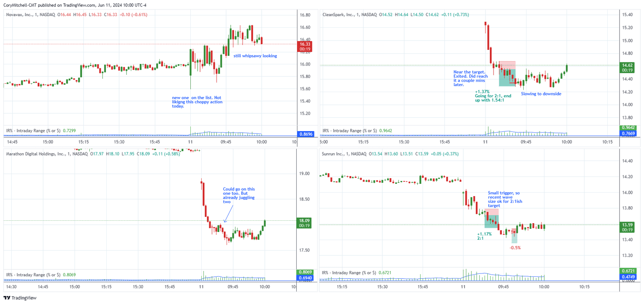Select the CleanSpark, Inc. chart title
Image resolution: width=644 pixels, height=304 pixels.
pos(337,14)
